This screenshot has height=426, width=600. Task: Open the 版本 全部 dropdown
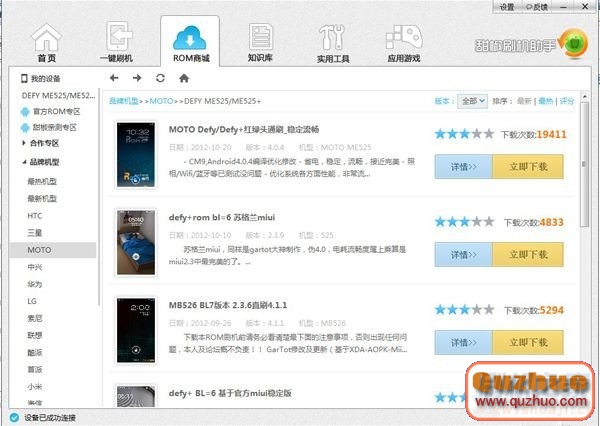tap(472, 101)
